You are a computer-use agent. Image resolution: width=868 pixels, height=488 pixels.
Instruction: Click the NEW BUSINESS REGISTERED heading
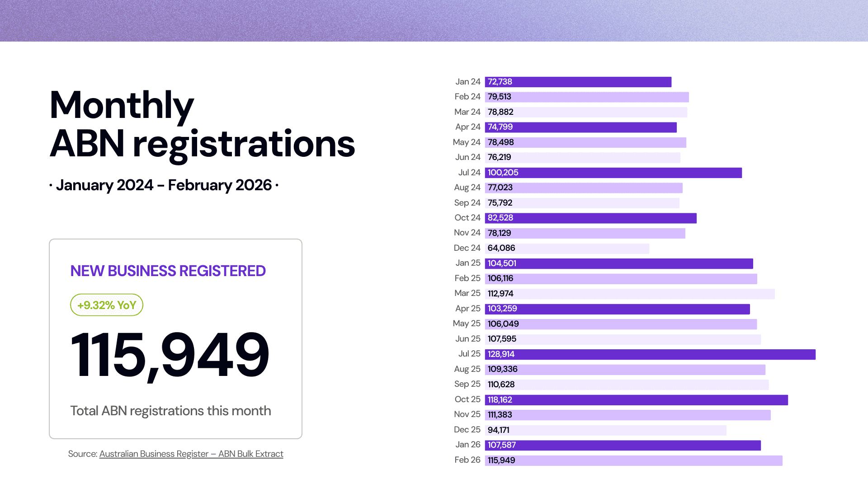[168, 271]
